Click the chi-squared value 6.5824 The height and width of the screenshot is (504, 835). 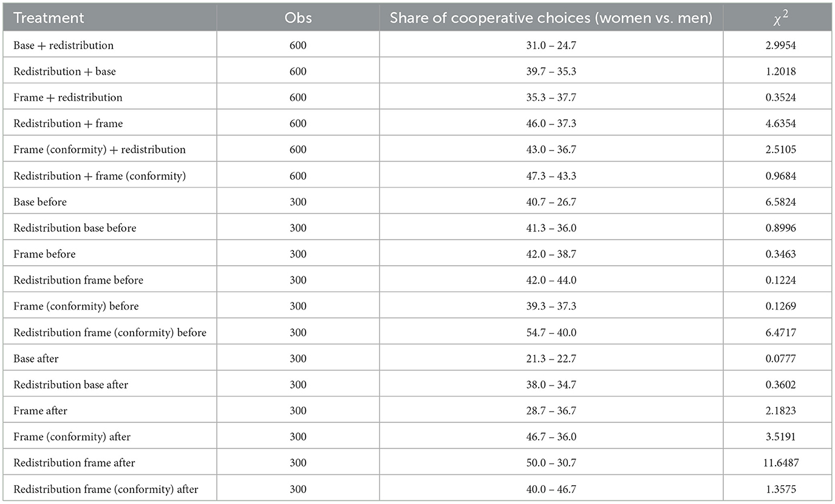[x=778, y=202]
